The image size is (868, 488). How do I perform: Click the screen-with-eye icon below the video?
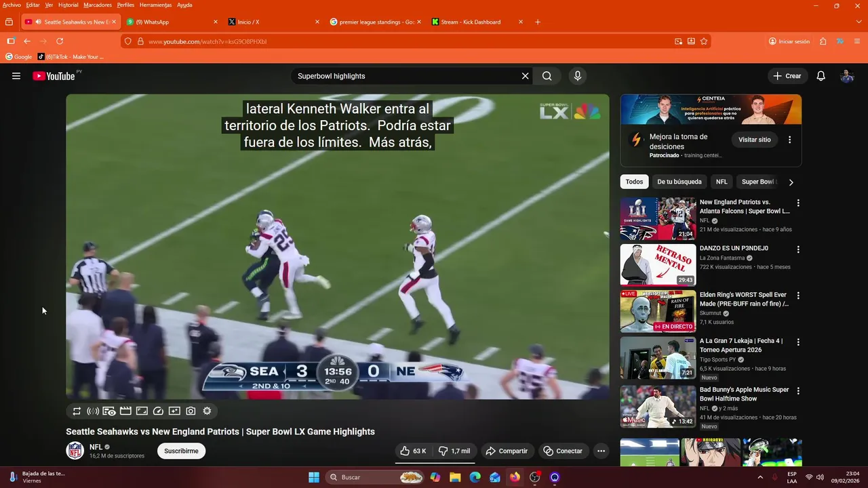(x=109, y=411)
